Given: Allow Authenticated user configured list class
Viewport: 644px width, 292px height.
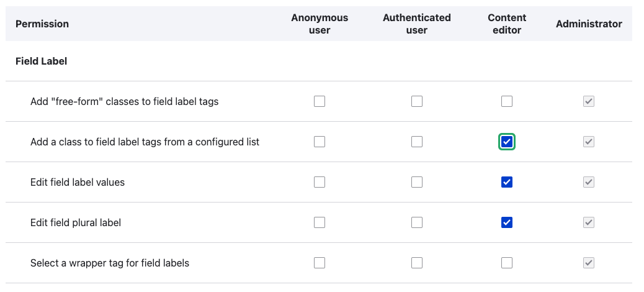Looking at the screenshot, I should (x=416, y=142).
